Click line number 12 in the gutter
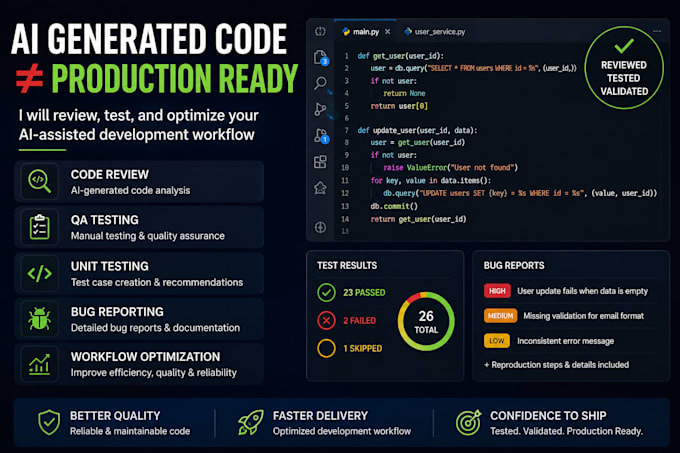 pos(345,193)
